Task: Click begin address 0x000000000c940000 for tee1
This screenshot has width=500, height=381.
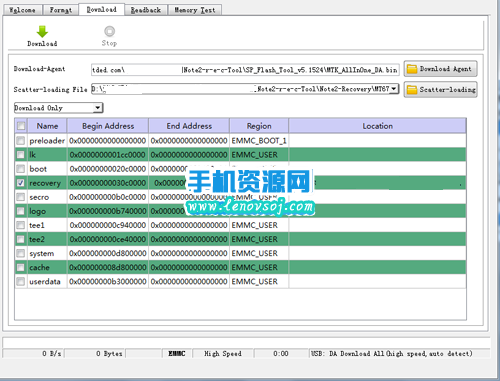Action: point(108,225)
